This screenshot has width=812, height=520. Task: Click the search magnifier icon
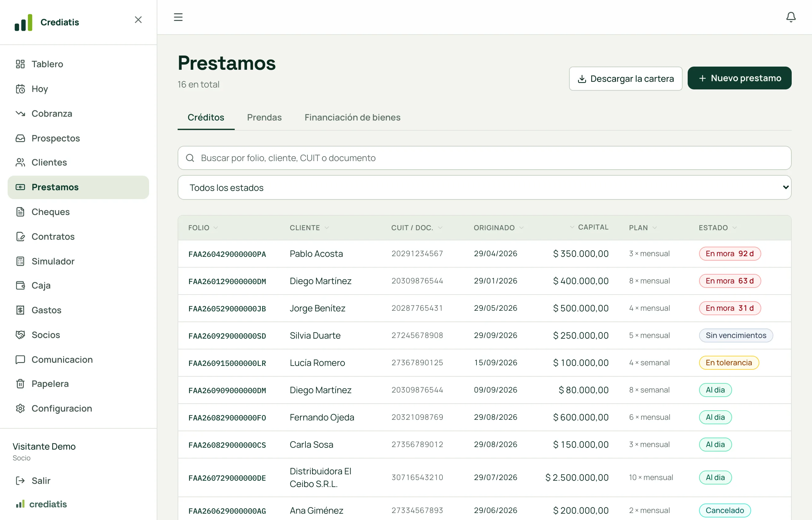coord(190,158)
